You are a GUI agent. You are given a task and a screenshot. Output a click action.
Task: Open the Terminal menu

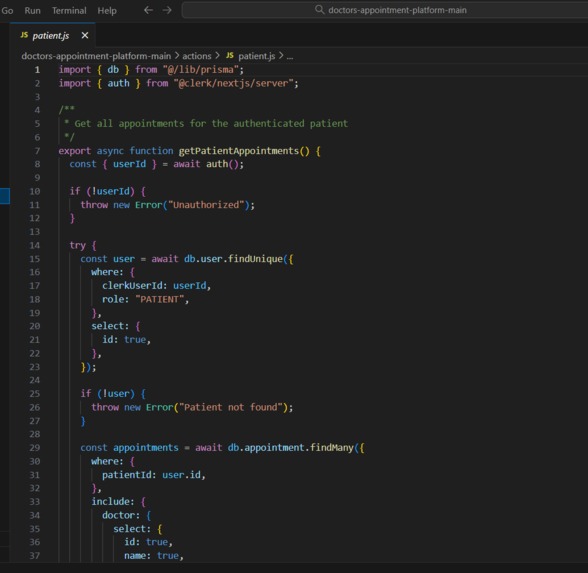click(x=69, y=10)
